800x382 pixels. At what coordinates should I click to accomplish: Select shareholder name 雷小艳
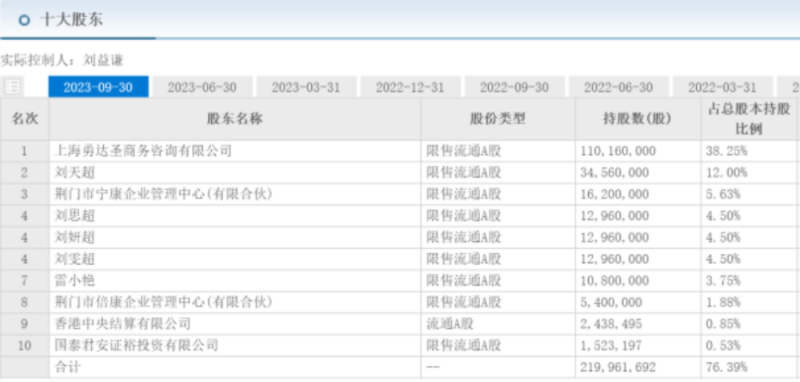coord(75,281)
